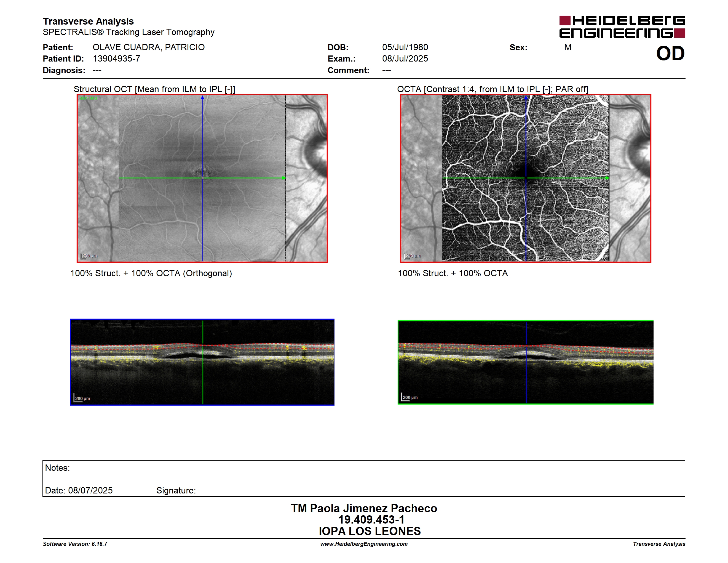Click the exam date '08/Jul/2025'

[405, 58]
